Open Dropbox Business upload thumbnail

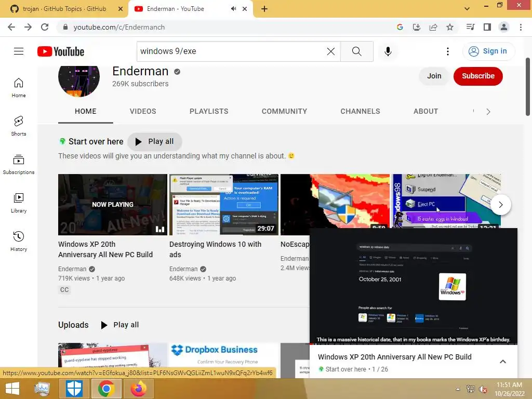pos(224,355)
